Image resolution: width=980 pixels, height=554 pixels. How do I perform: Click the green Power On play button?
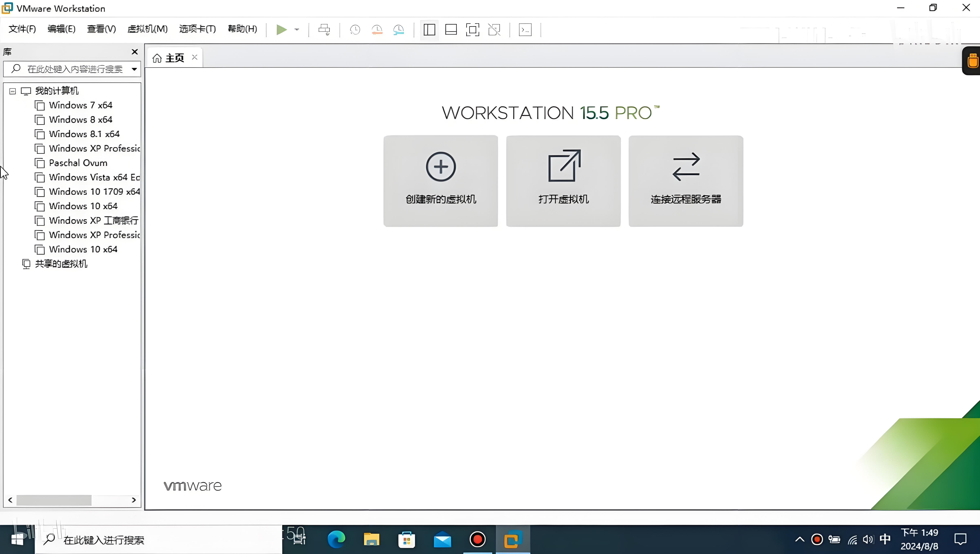(281, 29)
